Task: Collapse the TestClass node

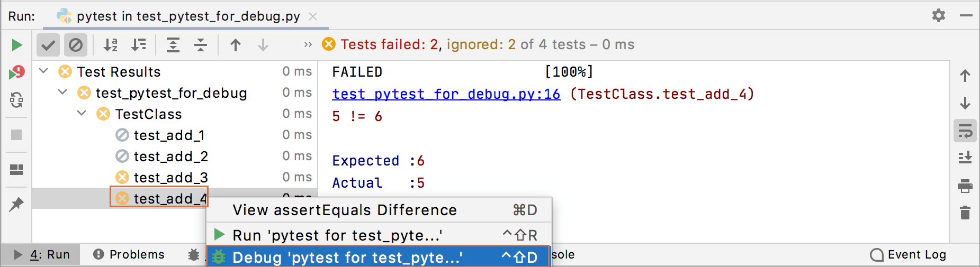Action: 82,113
